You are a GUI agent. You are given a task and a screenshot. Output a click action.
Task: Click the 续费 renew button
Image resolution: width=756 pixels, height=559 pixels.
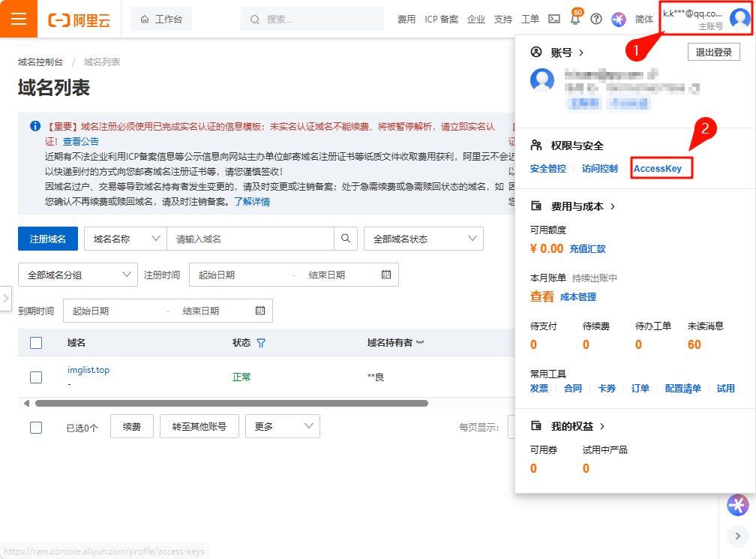click(x=132, y=426)
